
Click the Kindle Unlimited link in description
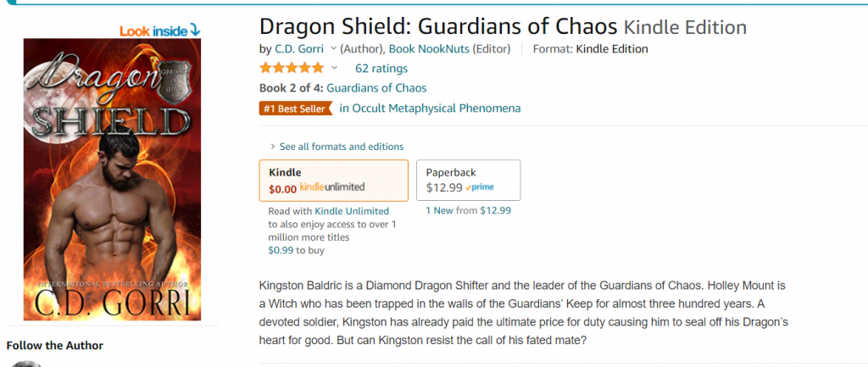pyautogui.click(x=352, y=211)
